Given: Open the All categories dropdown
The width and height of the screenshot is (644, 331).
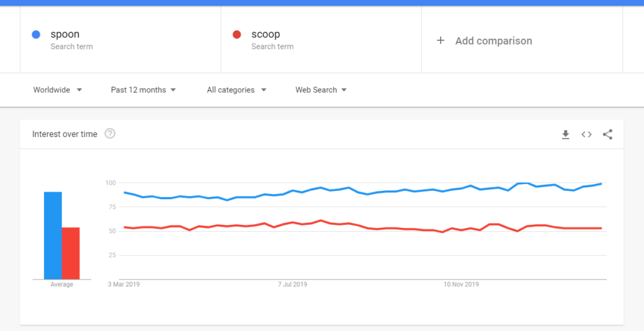Looking at the screenshot, I should pos(236,90).
